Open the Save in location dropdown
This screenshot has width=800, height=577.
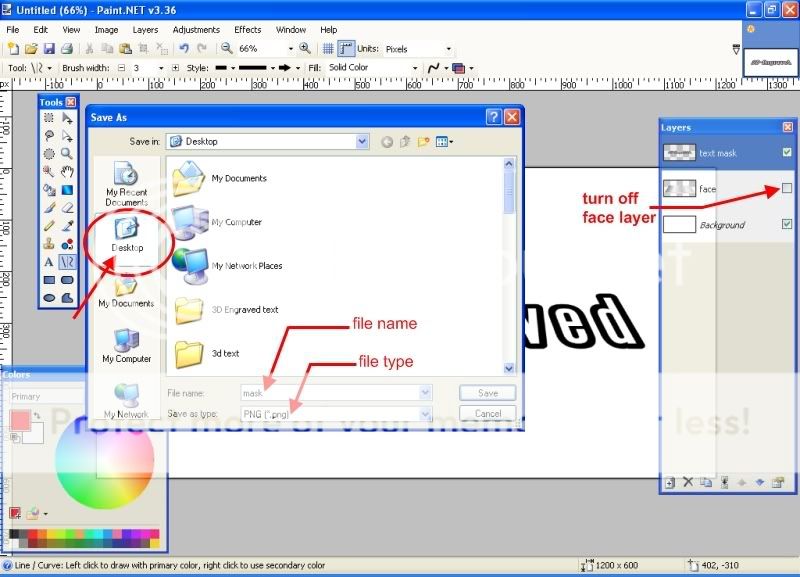coord(362,142)
